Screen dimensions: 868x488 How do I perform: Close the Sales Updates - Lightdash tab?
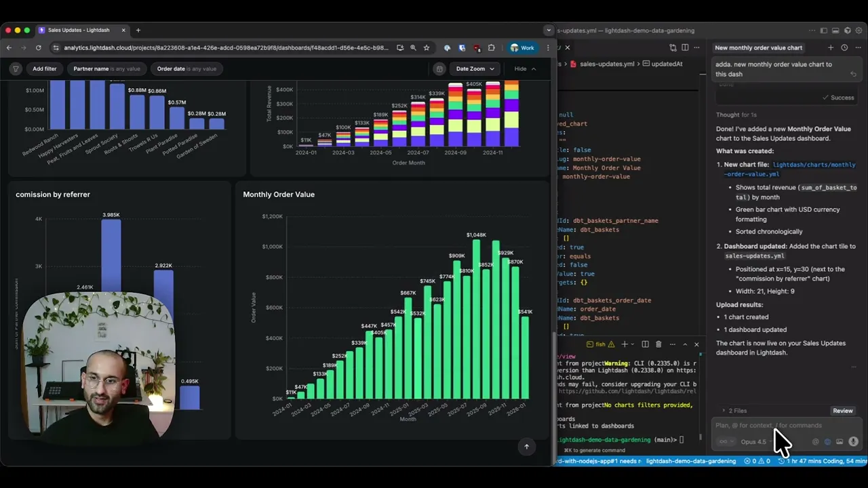coord(123,30)
